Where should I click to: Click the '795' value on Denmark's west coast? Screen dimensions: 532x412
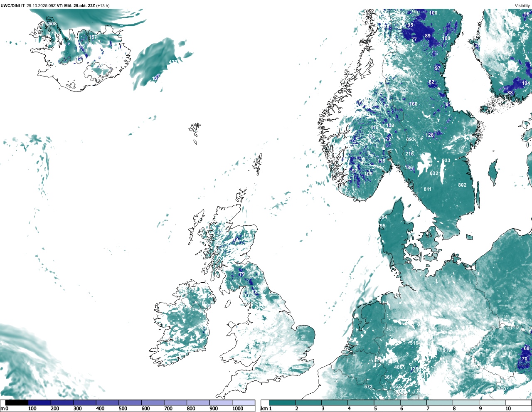[x=382, y=226]
